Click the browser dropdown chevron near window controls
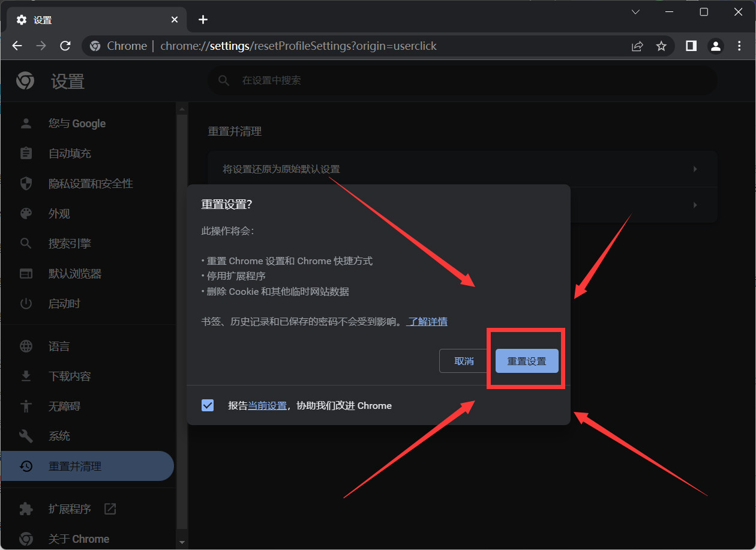 point(635,11)
